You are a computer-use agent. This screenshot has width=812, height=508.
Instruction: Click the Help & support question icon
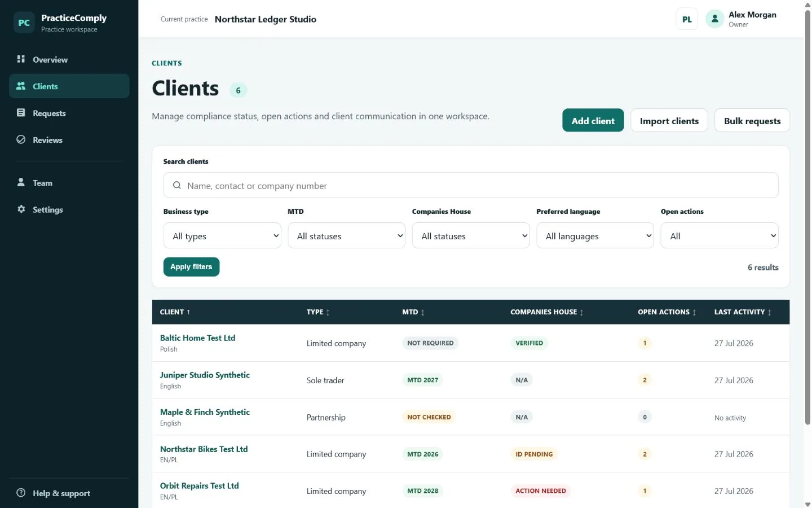(x=21, y=493)
